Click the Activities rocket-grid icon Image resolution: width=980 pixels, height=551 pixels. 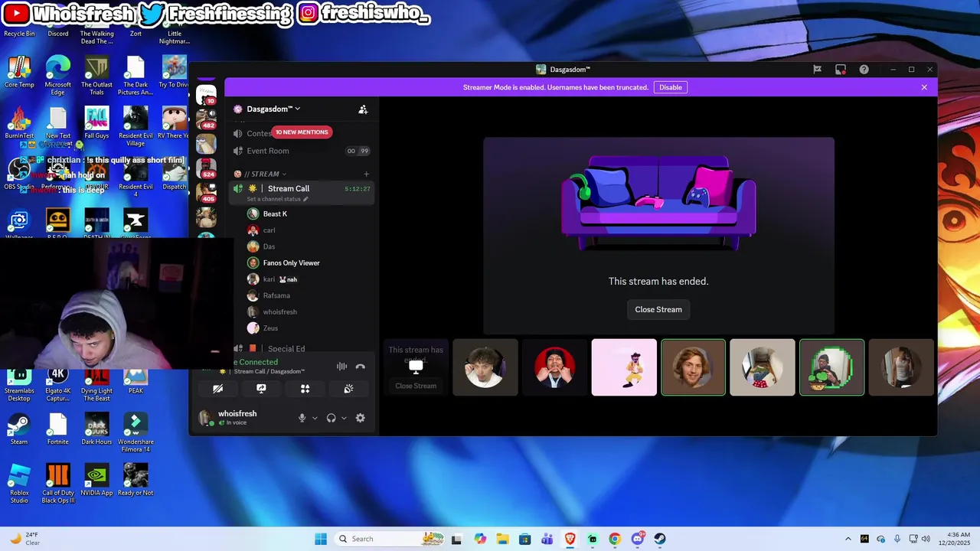tap(305, 389)
